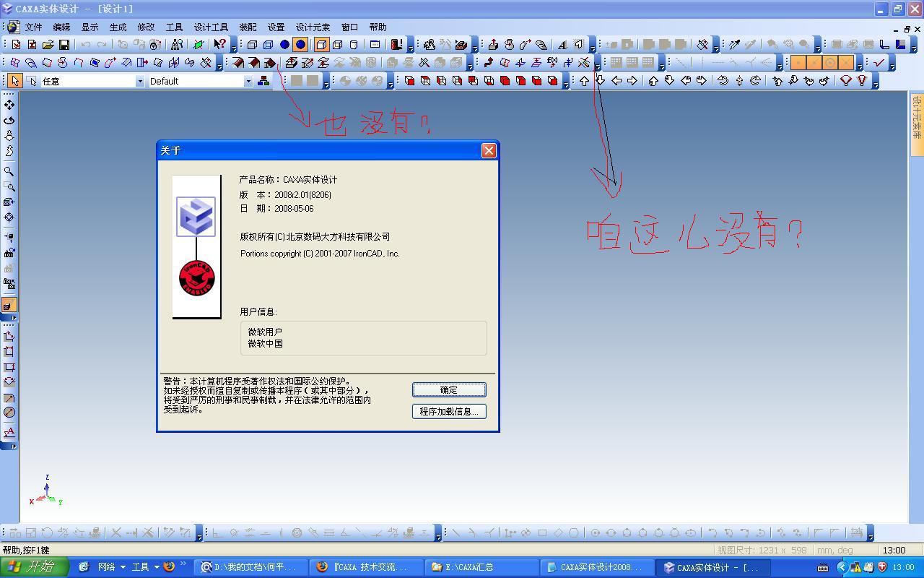
Task: Toggle the first orange snap button
Action: coord(798,63)
